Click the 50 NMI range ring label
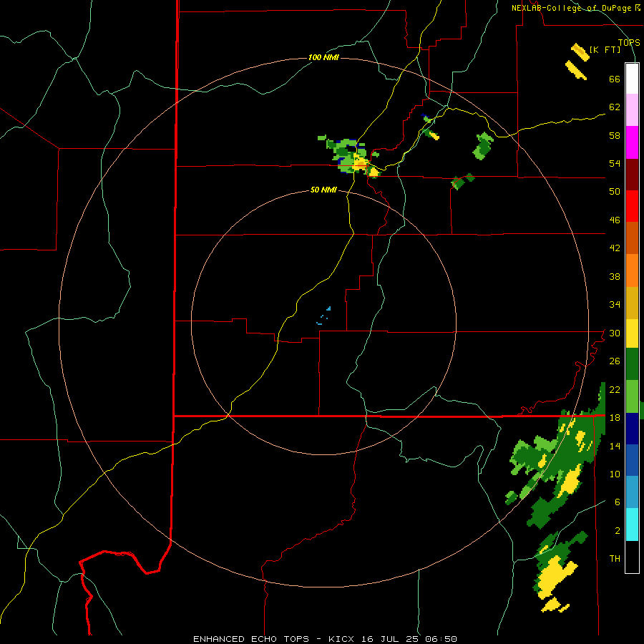The height and width of the screenshot is (644, 644). tap(323, 190)
